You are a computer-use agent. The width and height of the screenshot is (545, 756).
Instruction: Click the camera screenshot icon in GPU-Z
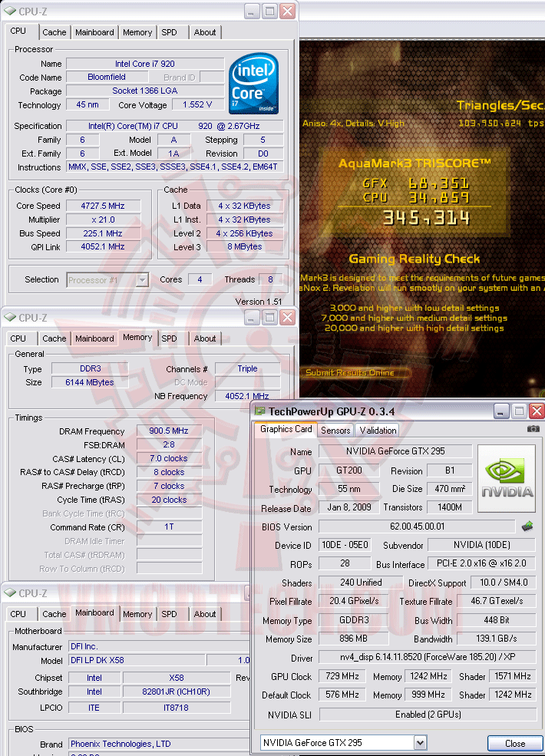tap(533, 428)
